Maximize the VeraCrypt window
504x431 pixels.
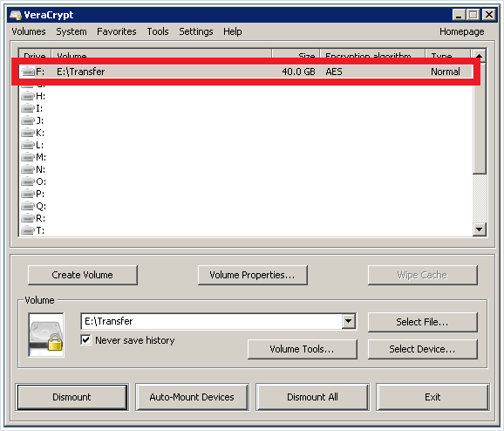(x=473, y=15)
